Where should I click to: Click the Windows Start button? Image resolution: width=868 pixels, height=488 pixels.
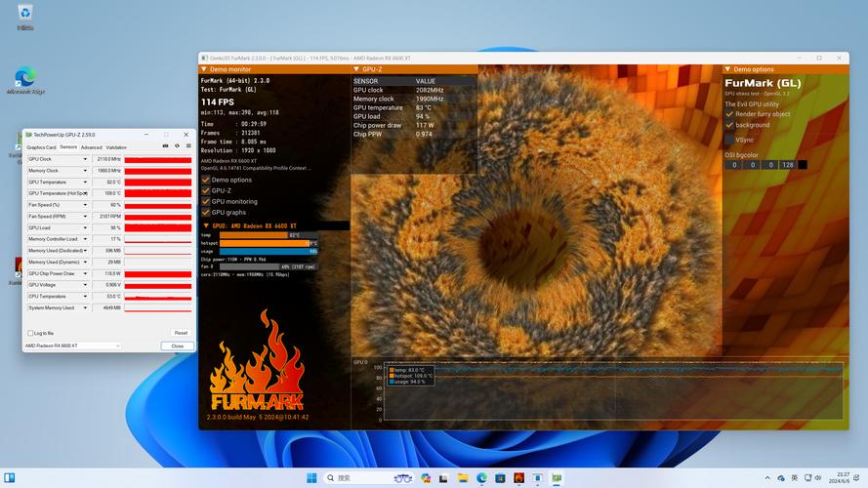[311, 478]
